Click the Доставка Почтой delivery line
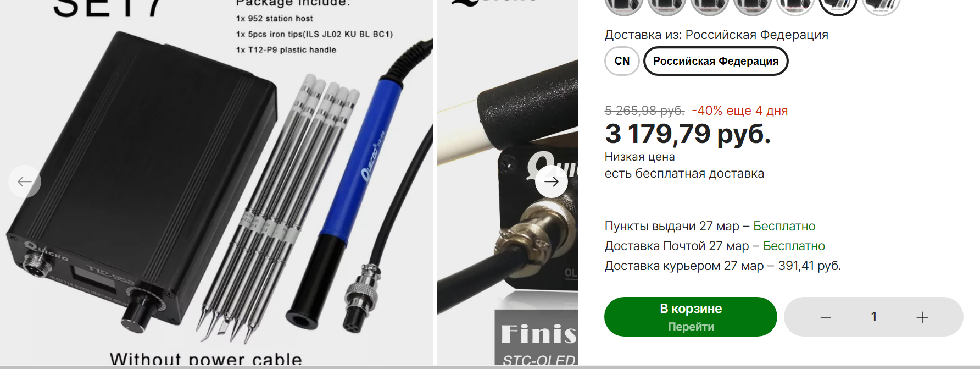 (715, 246)
